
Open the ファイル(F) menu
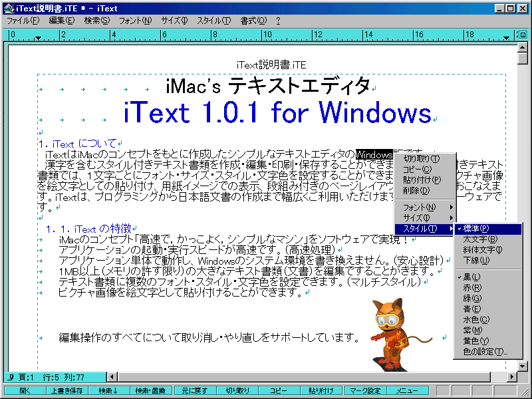pyautogui.click(x=23, y=21)
